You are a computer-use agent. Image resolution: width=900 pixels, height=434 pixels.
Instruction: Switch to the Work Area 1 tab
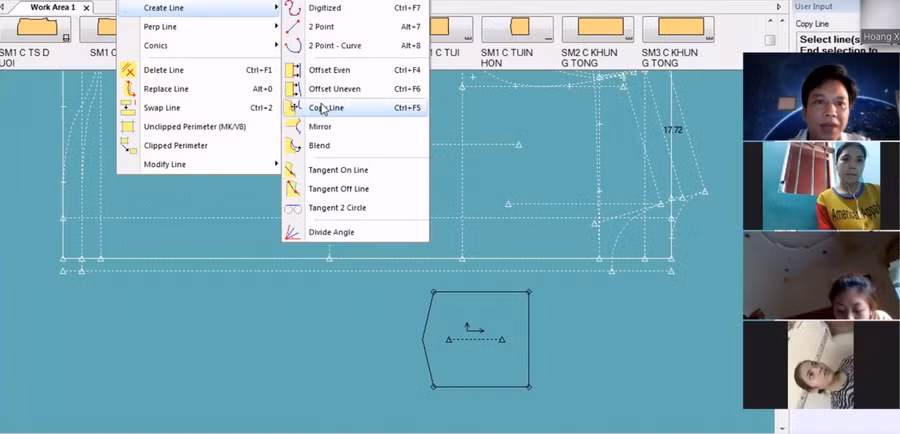[52, 7]
